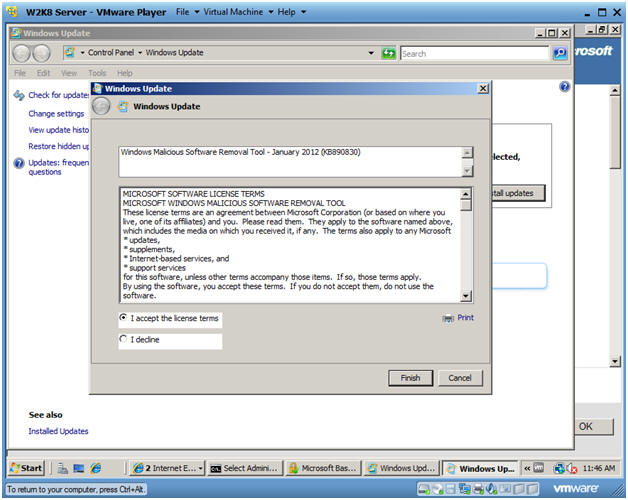Click the license text scrollbar down arrow
The width and height of the screenshot is (628, 500).
(x=465, y=296)
